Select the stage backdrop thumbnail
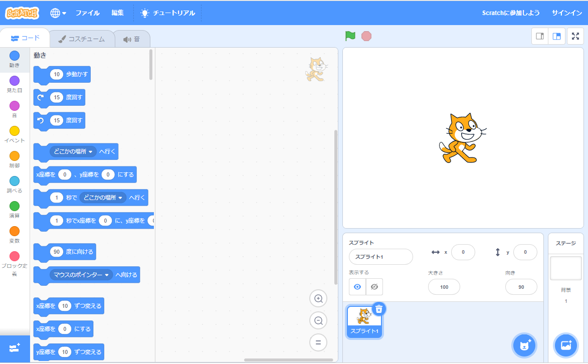The height and width of the screenshot is (364, 588). 566,268
